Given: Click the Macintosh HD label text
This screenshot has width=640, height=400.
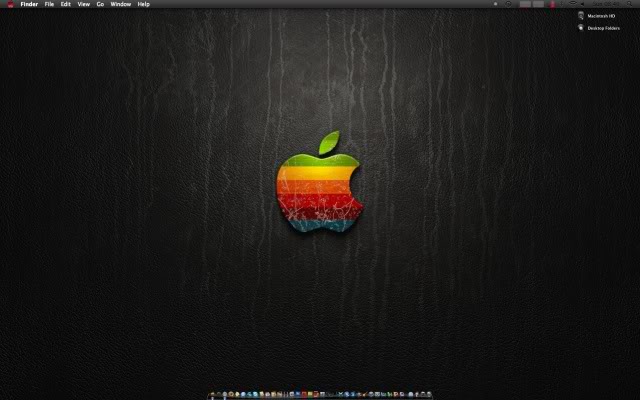Looking at the screenshot, I should pyautogui.click(x=601, y=16).
